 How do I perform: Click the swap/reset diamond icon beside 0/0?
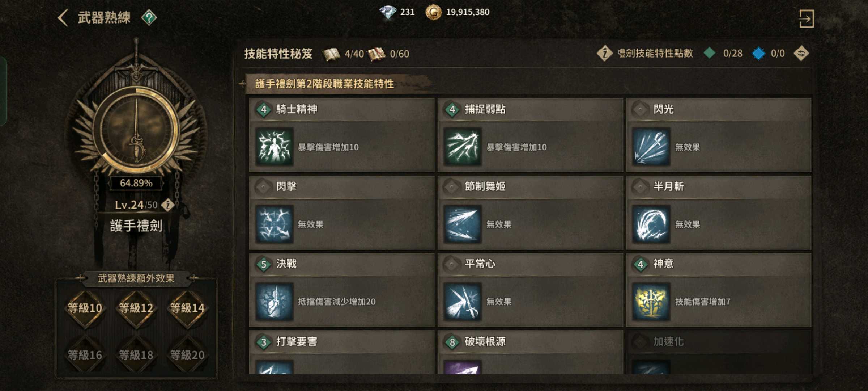801,54
